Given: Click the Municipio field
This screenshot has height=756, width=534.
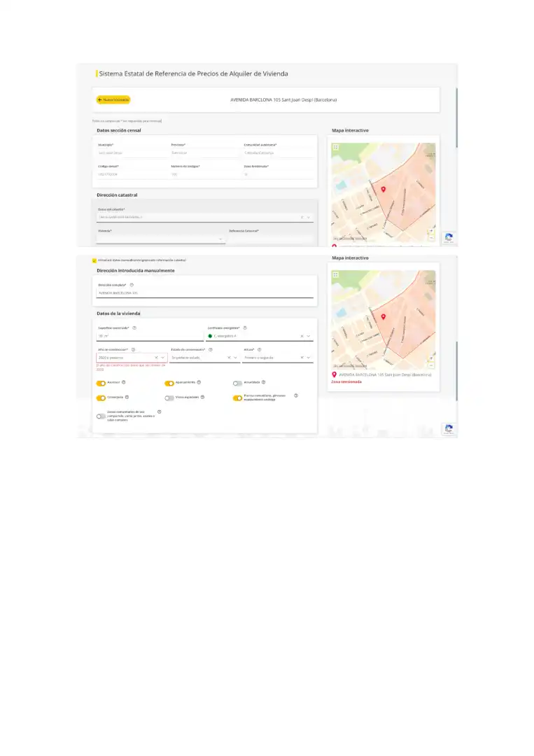Looking at the screenshot, I should click(x=132, y=153).
